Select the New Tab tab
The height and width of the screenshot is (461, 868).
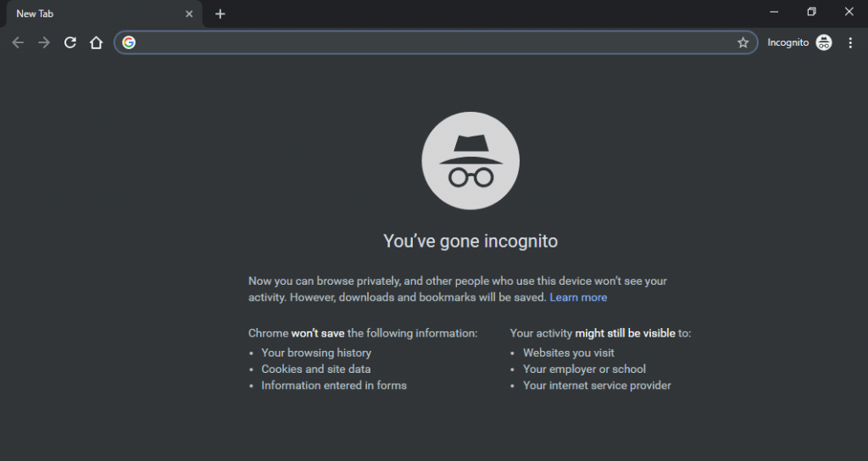click(103, 14)
